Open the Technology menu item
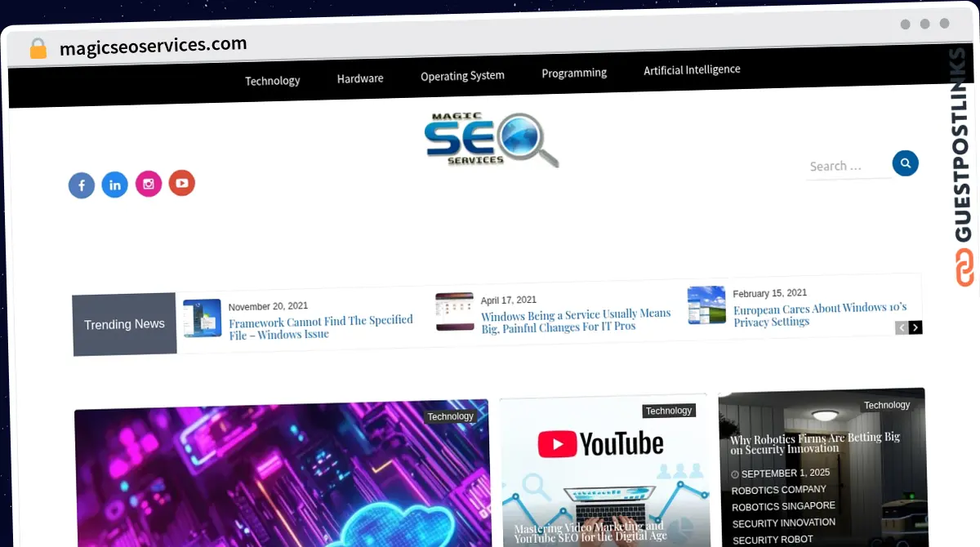 (x=272, y=80)
